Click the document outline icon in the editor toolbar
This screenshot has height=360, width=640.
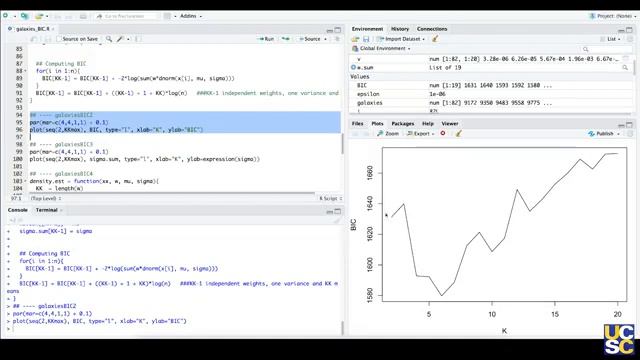click(337, 39)
